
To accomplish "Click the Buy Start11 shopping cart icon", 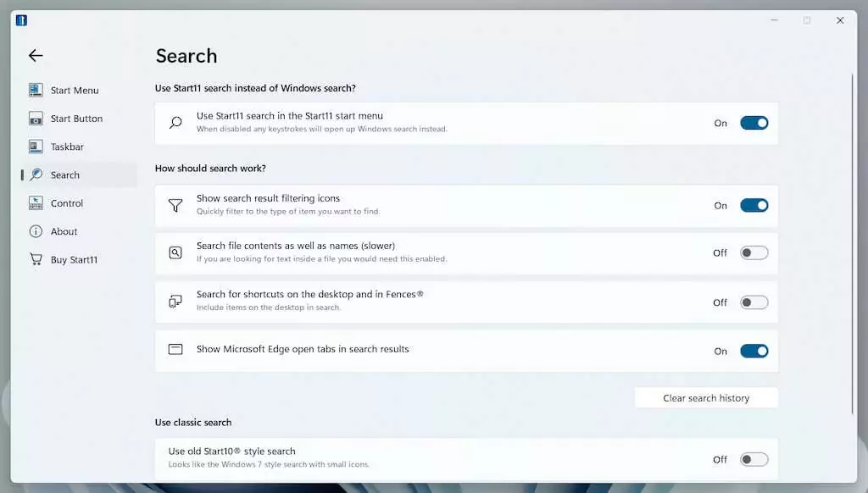I will coord(36,259).
